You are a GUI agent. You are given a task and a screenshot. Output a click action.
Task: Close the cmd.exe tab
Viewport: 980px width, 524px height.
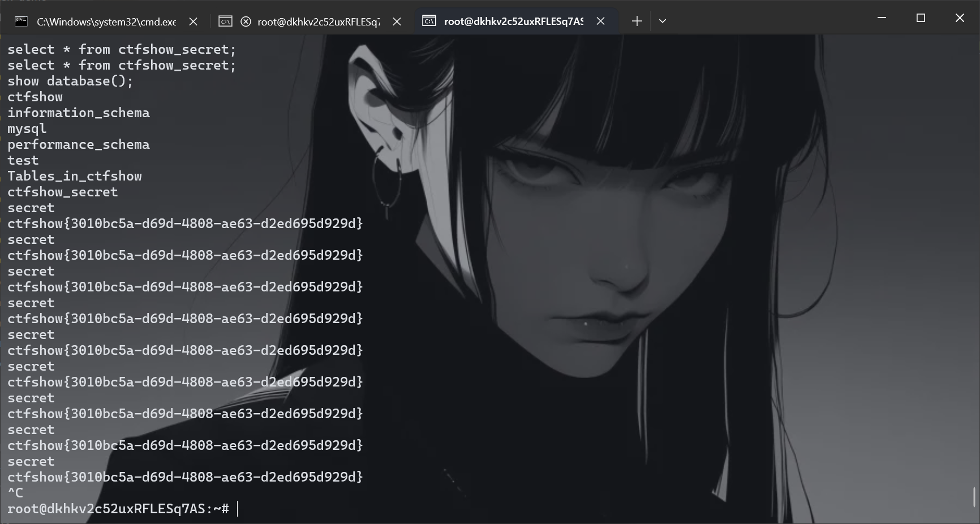[x=193, y=22]
